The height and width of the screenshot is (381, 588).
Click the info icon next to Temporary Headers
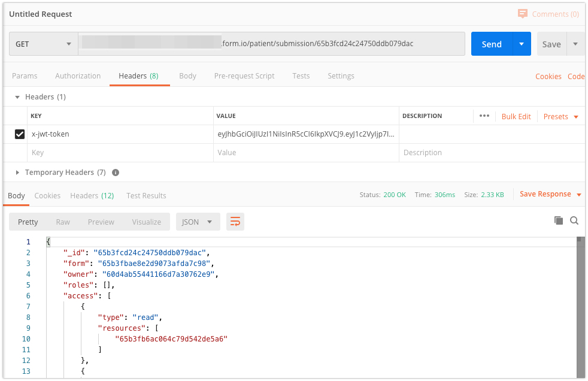116,173
